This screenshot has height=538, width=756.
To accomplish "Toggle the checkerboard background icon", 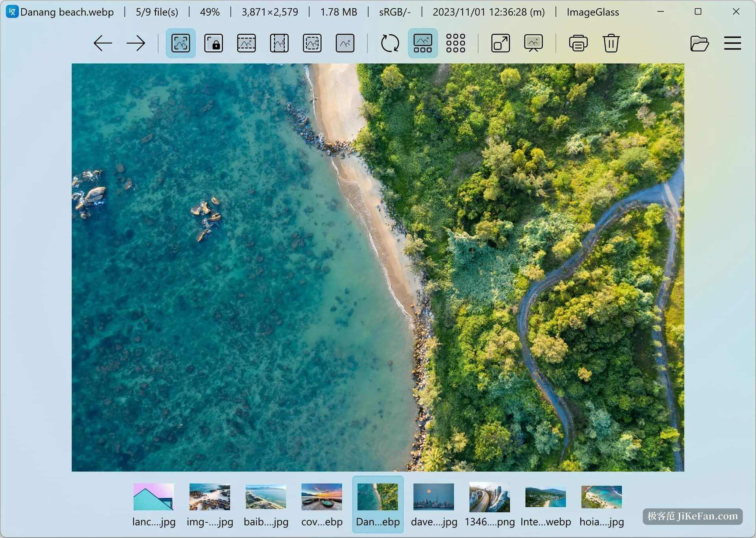I will pyautogui.click(x=456, y=43).
